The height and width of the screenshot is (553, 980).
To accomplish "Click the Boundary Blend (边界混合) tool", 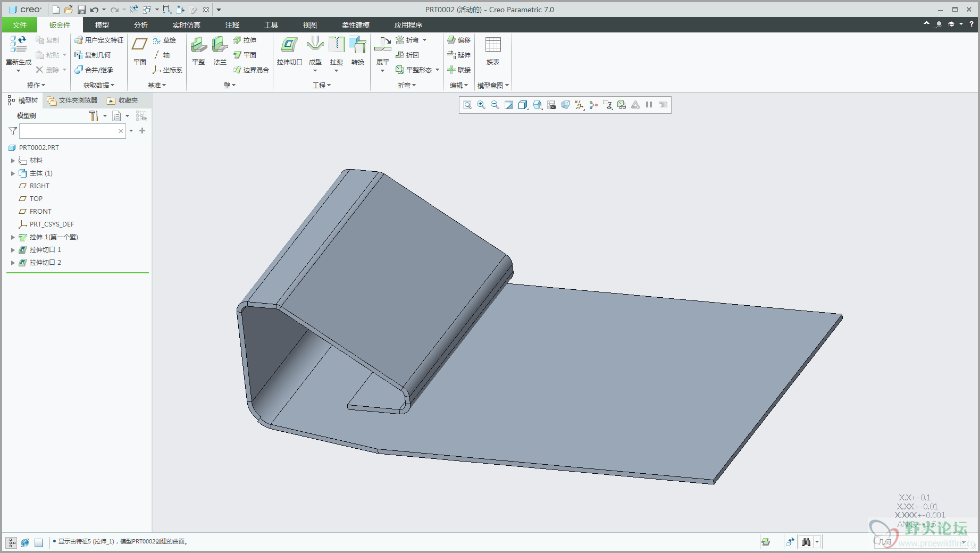I will 251,70.
